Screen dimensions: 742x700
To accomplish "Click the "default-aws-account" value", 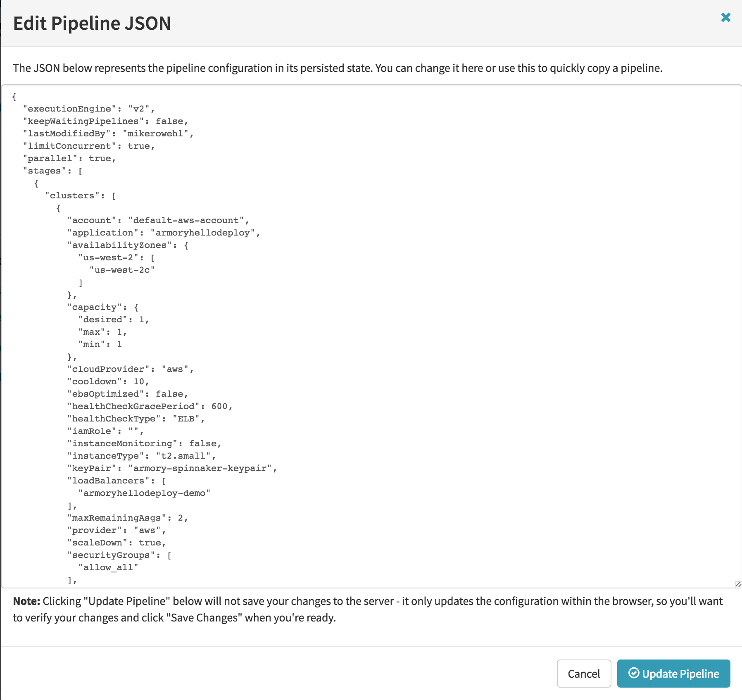I will point(186,220).
